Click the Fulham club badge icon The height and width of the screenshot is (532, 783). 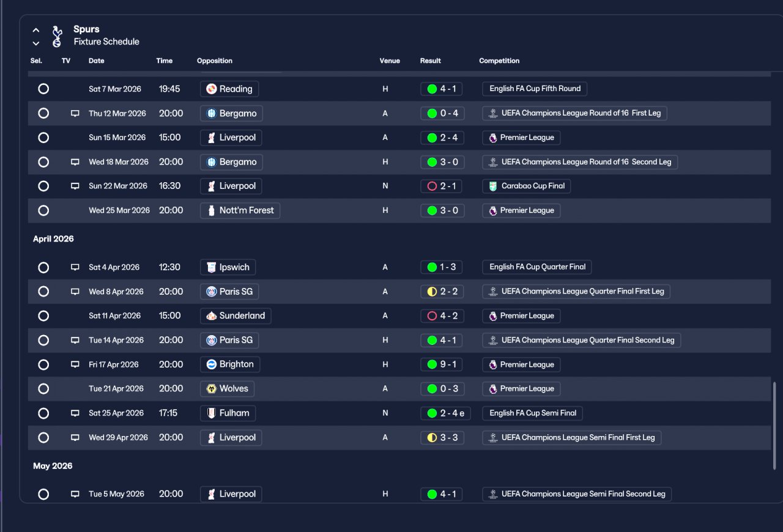coord(212,413)
